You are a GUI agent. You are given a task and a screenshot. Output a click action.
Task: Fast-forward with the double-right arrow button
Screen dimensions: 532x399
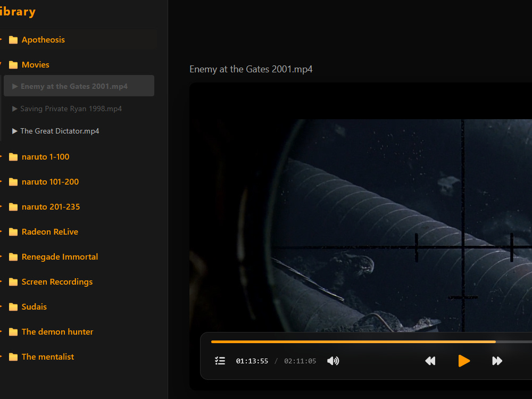click(497, 361)
